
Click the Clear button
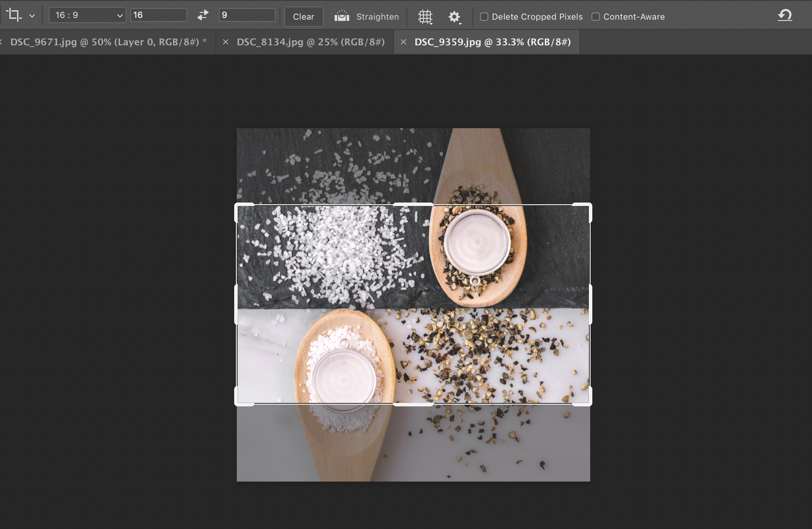tap(303, 17)
